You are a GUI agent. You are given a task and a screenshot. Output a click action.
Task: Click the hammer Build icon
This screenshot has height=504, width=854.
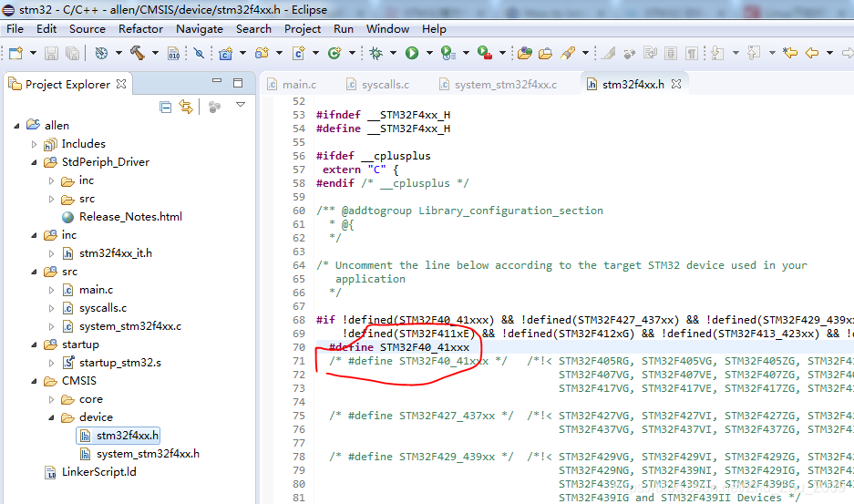[x=138, y=53]
